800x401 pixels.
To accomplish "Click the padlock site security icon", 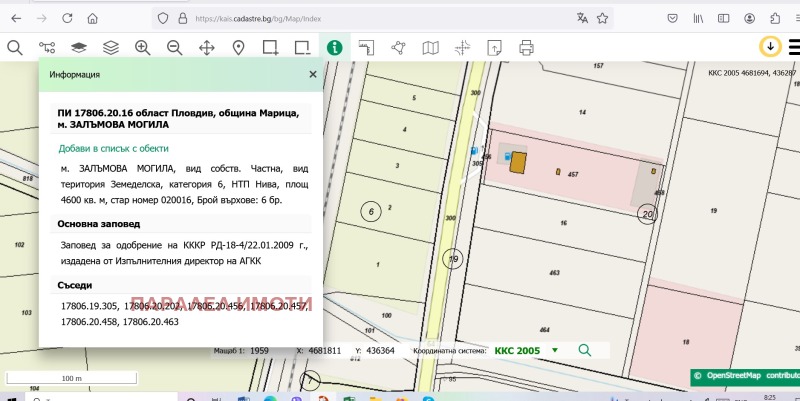I will (183, 19).
